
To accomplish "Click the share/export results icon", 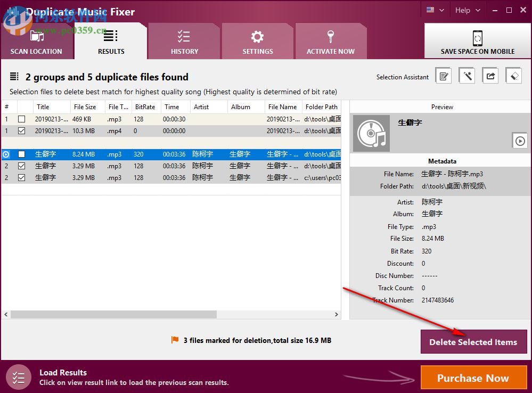I will click(490, 75).
